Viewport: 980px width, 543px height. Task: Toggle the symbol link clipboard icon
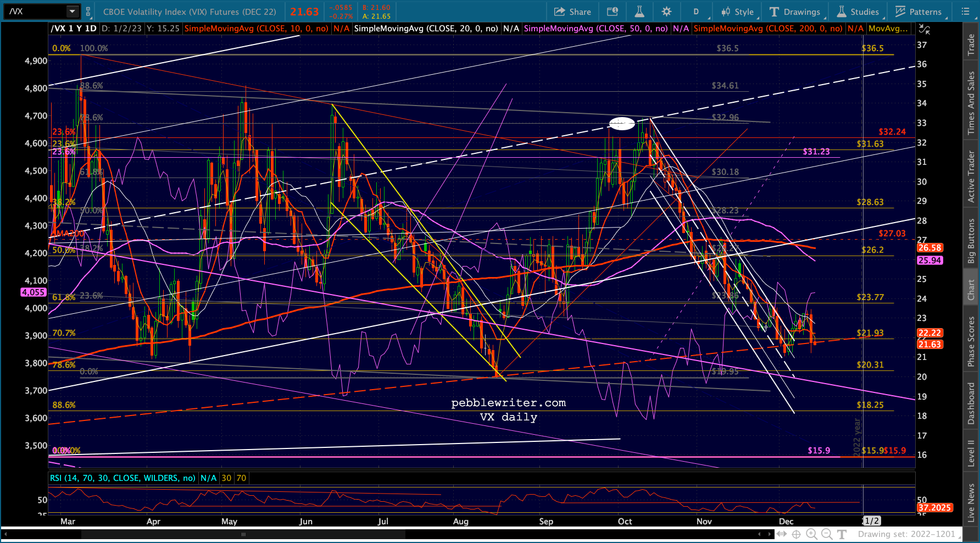[88, 12]
